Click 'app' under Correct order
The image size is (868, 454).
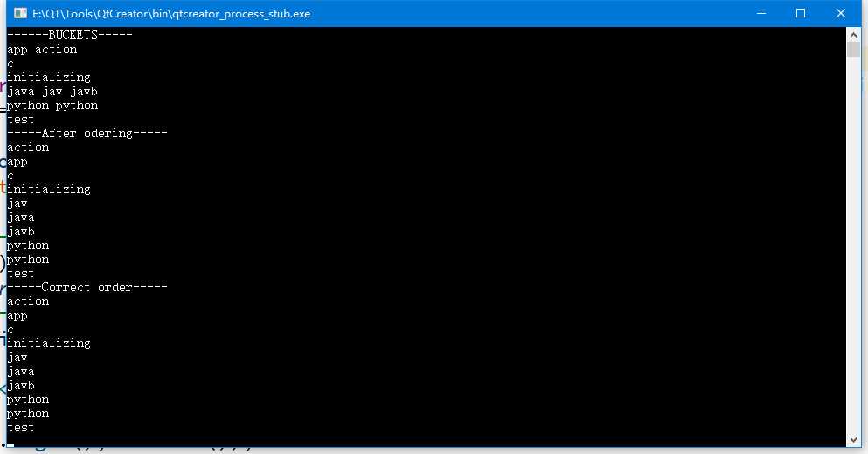17,316
